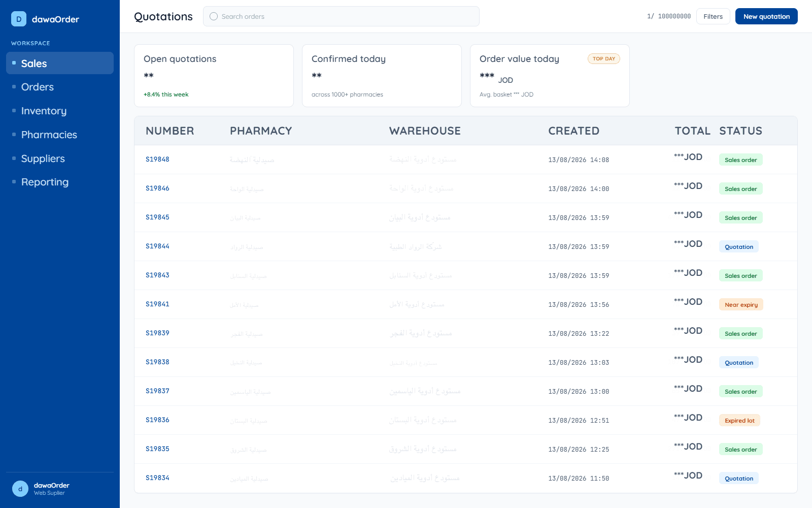Image resolution: width=812 pixels, height=508 pixels.
Task: Click the Order value today card
Action: (550, 76)
